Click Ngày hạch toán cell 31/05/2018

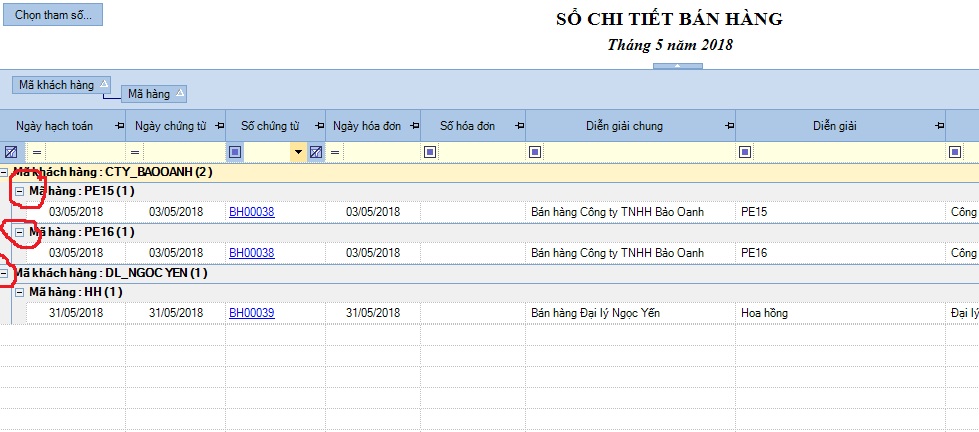tap(76, 313)
